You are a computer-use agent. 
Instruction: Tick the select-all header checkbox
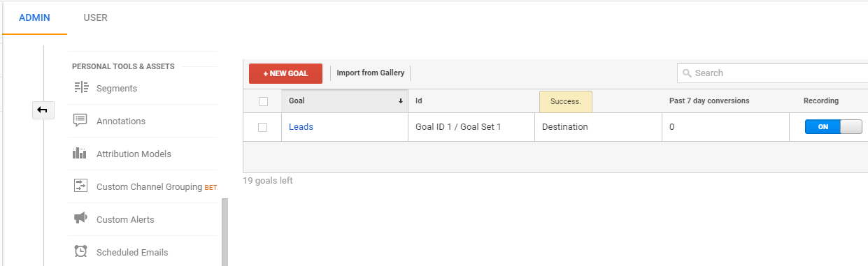tap(263, 101)
